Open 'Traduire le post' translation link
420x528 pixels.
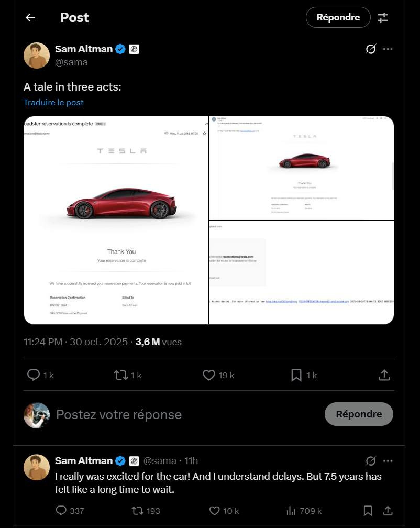(x=53, y=102)
